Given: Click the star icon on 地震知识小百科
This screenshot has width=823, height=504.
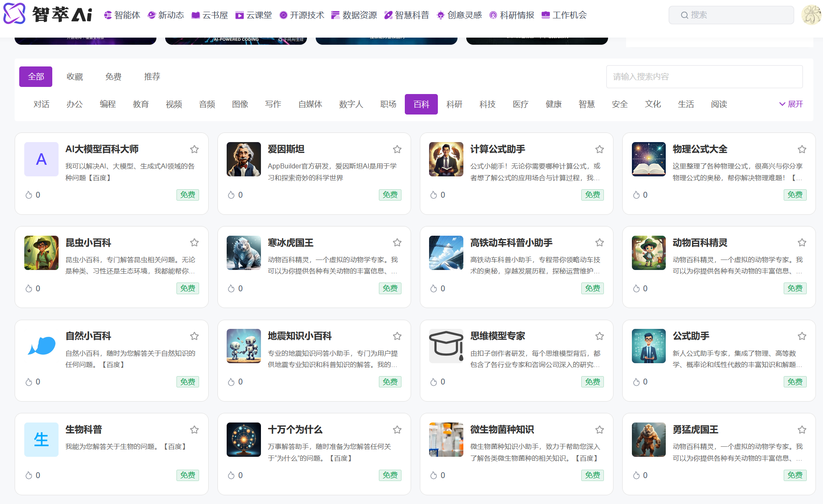Looking at the screenshot, I should [397, 336].
